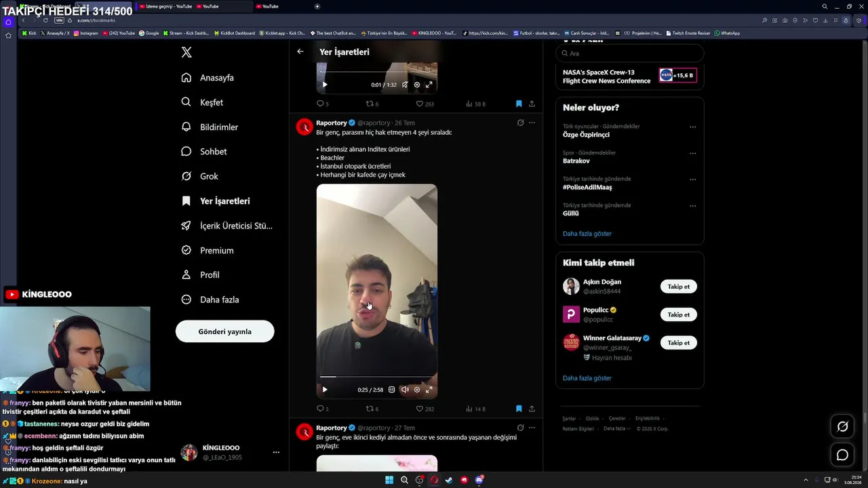Reply to the post with 3 comments
Screen dimensions: 868x488
click(x=323, y=409)
